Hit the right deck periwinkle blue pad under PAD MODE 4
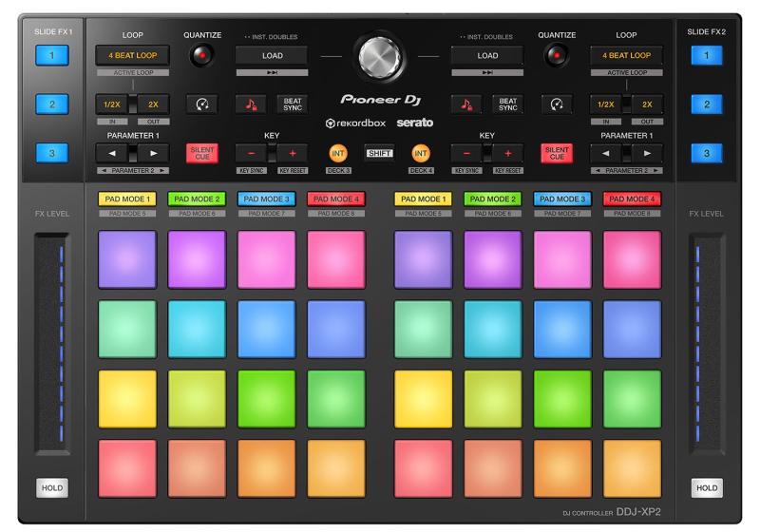 click(x=632, y=330)
